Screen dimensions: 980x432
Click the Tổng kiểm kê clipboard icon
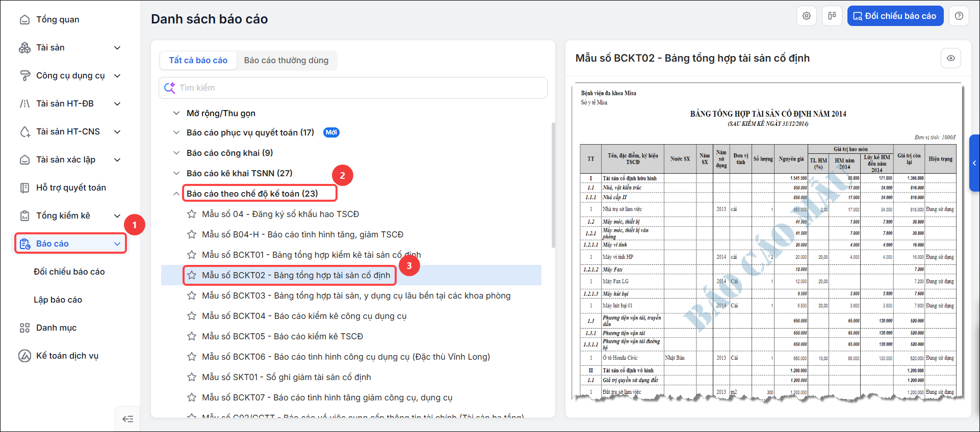[x=24, y=215]
